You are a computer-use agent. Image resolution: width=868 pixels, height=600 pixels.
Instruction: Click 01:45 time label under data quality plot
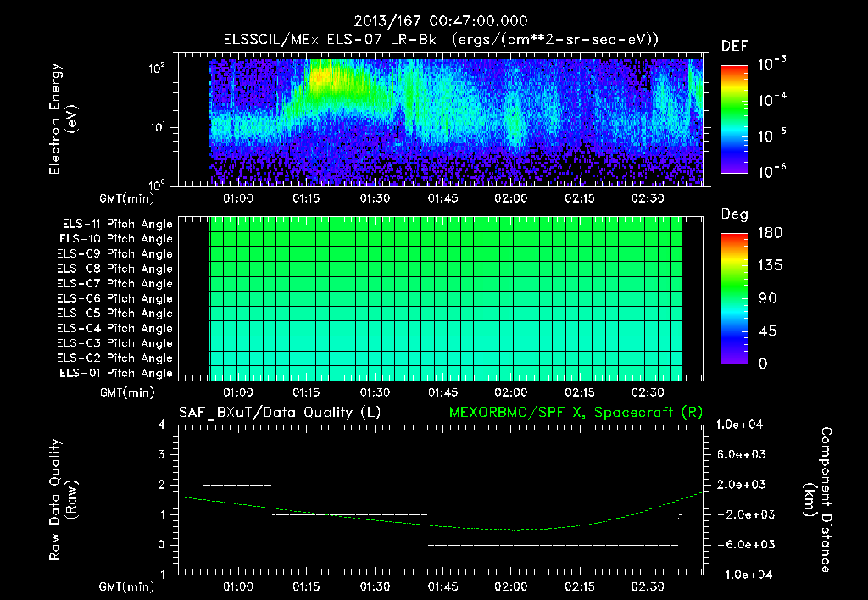442,586
